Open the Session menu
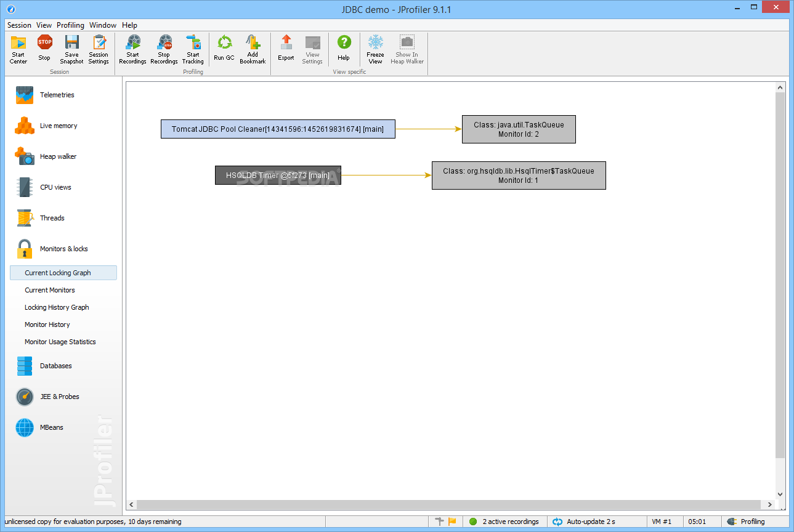 point(19,25)
